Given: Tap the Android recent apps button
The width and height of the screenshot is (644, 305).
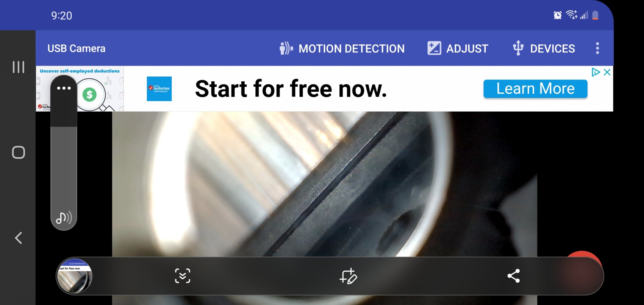Looking at the screenshot, I should [x=18, y=67].
